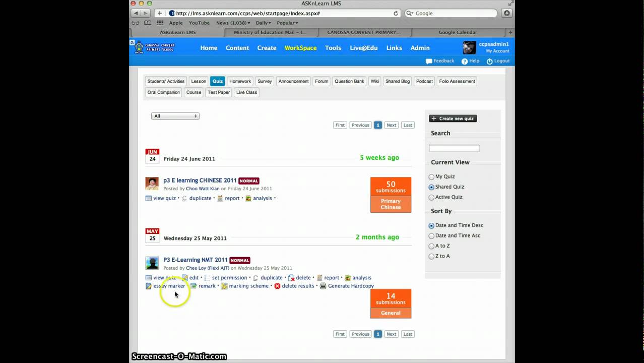Click the Logout power icon
This screenshot has height=363, width=644.
(489, 61)
